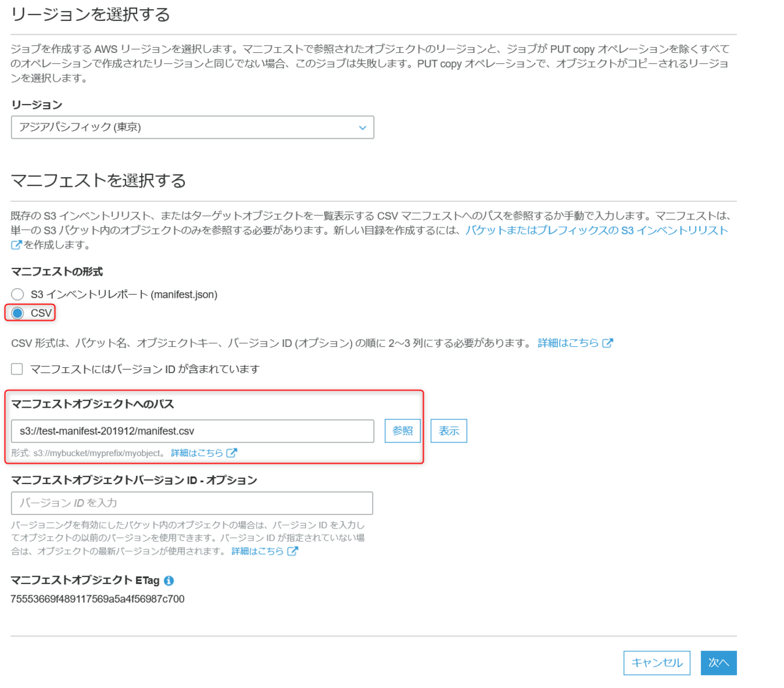Click the 表示 button next to 参照
Screen dimensions: 784x688
(449, 431)
